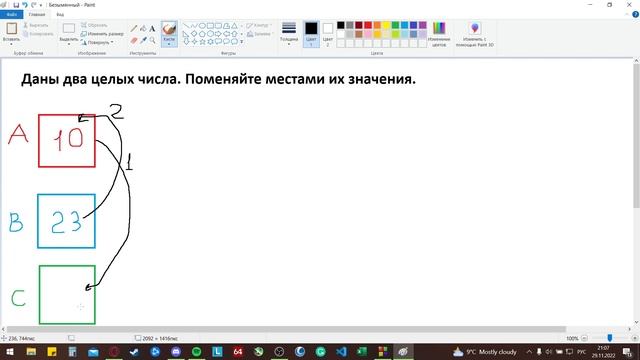The height and width of the screenshot is (360, 640).
Task: Expand the Paste (Вставить) dropdown arrow
Action: [x=11, y=44]
